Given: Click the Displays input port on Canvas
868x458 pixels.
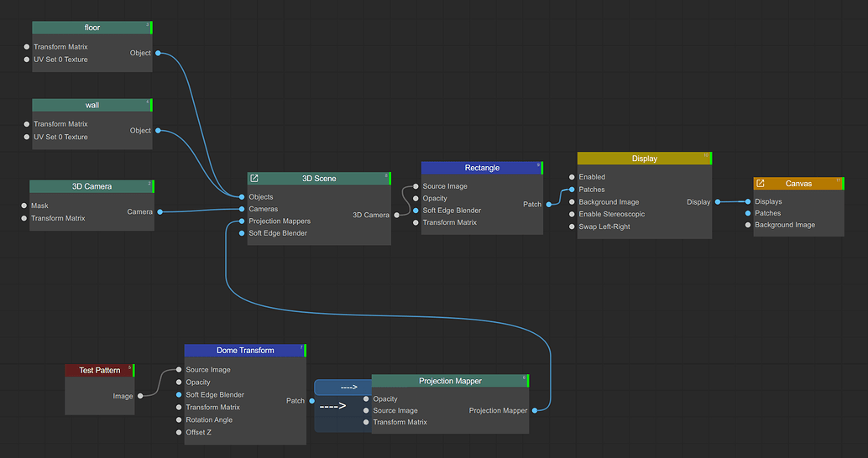Looking at the screenshot, I should [748, 201].
